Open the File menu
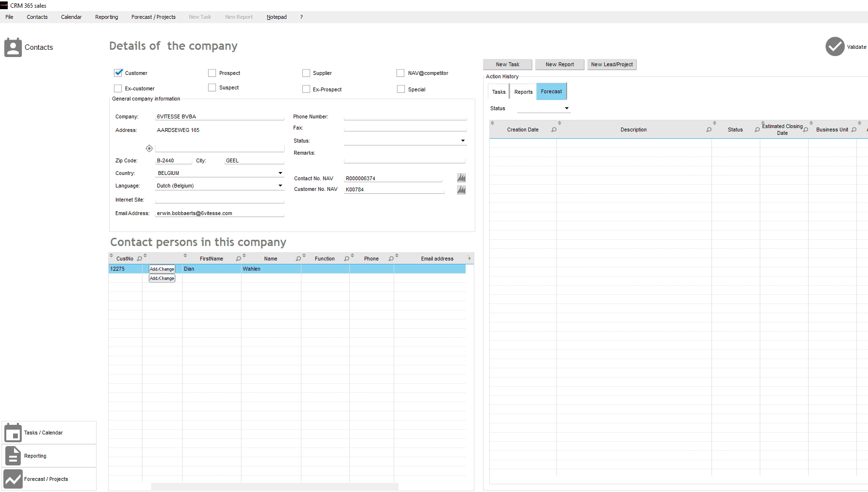The image size is (868, 492). pyautogui.click(x=9, y=17)
